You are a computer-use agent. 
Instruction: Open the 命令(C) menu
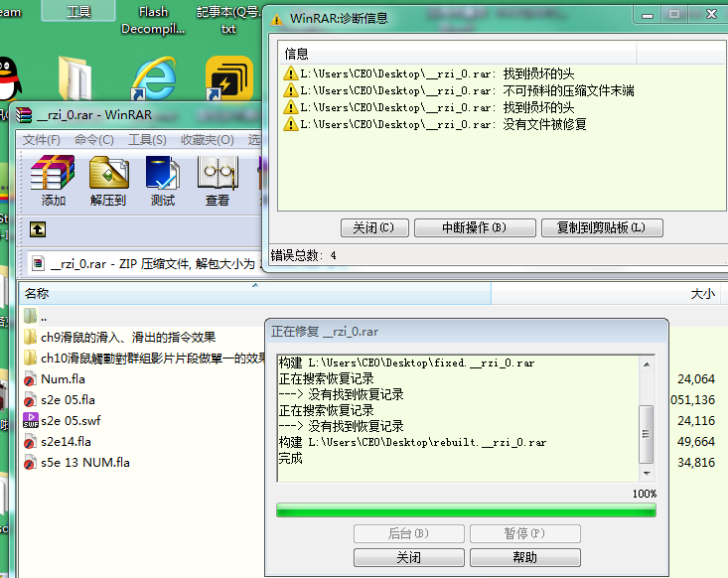tap(93, 139)
